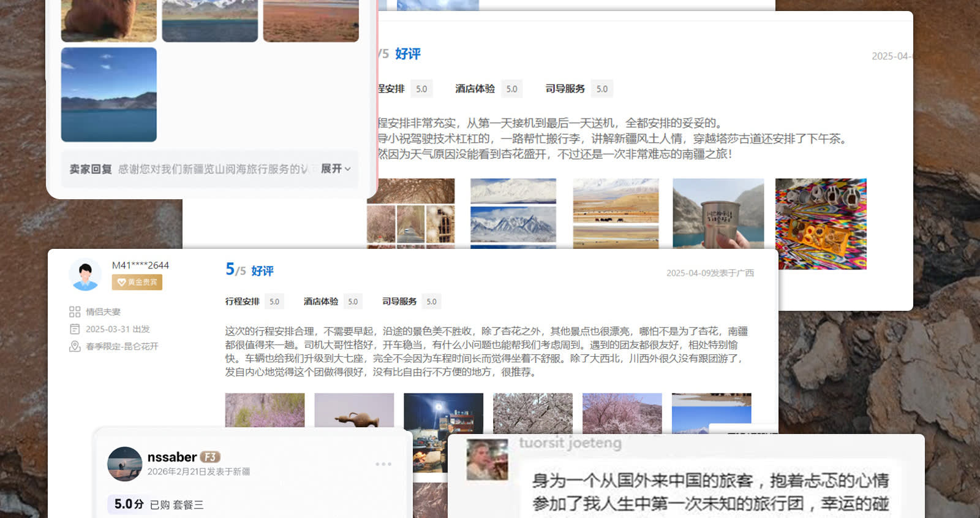Click the 情侣夫妻 grid icon

[75, 312]
